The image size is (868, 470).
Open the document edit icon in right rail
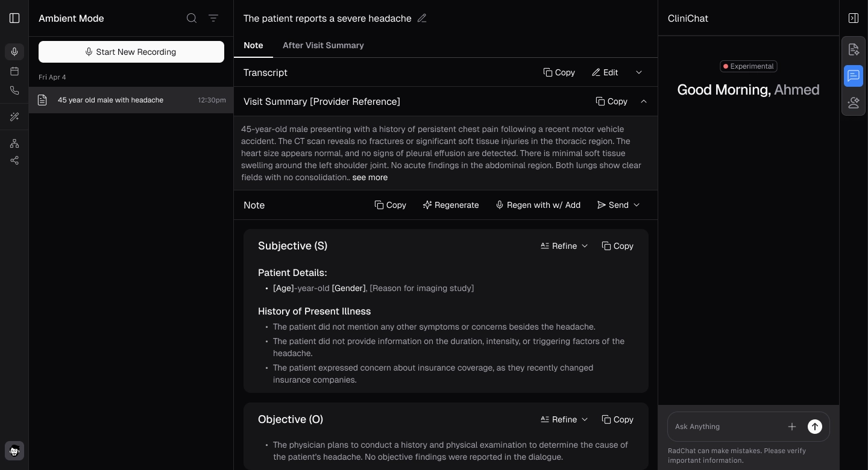(854, 49)
